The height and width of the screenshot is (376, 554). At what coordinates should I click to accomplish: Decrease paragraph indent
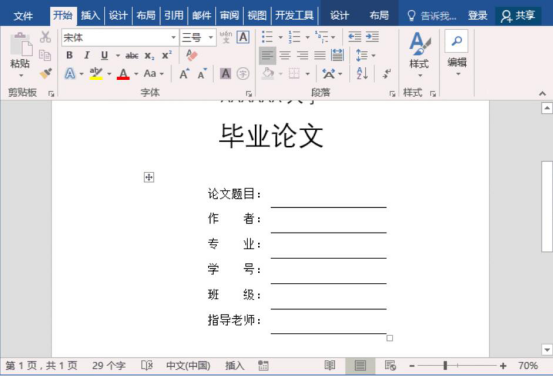point(354,37)
